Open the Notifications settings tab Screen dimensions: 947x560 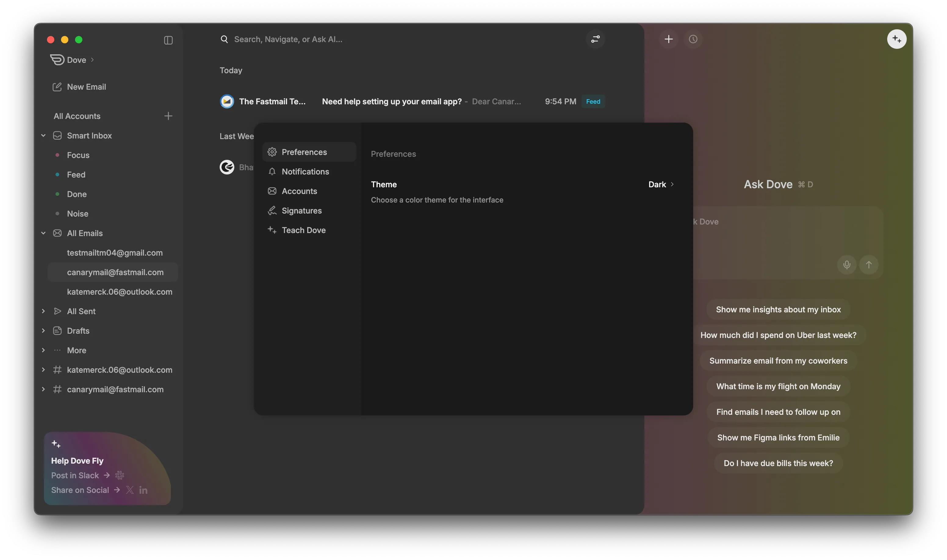click(x=305, y=172)
